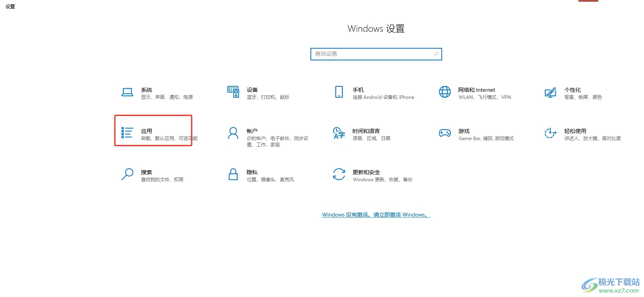Open the 应用 list icon
This screenshot has width=644, height=297.
pyautogui.click(x=127, y=133)
